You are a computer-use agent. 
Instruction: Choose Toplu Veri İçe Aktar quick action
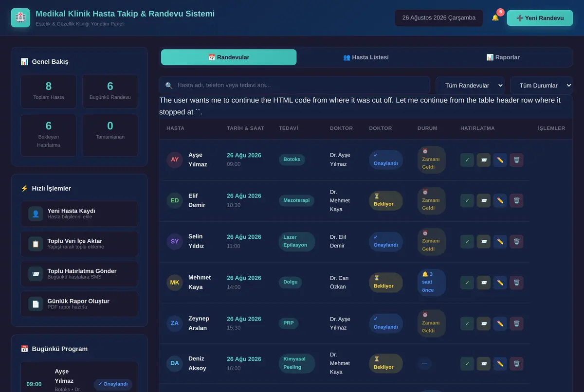click(79, 244)
